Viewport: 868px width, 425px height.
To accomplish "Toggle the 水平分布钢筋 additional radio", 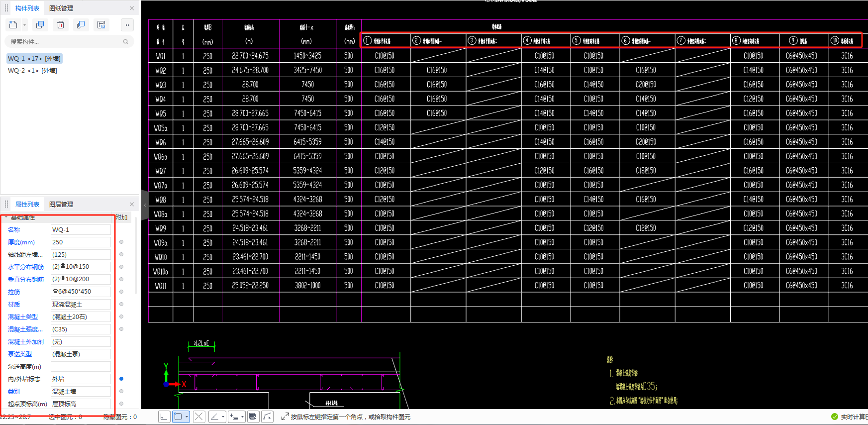I will [x=121, y=267].
